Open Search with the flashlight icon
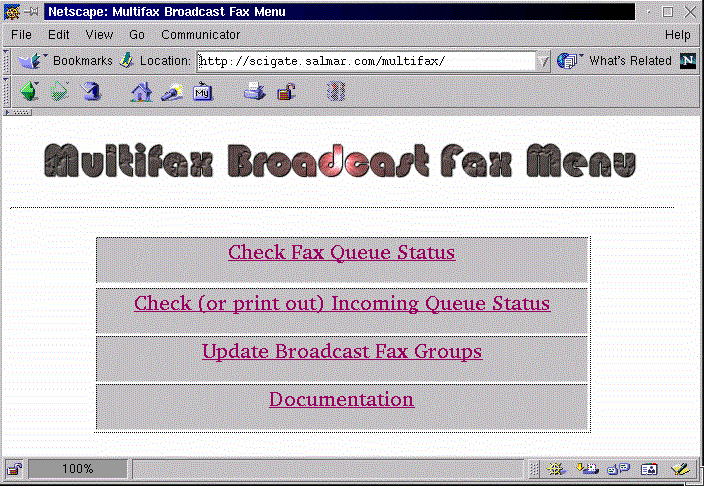Viewport: 704px width, 486px height. pyautogui.click(x=171, y=92)
